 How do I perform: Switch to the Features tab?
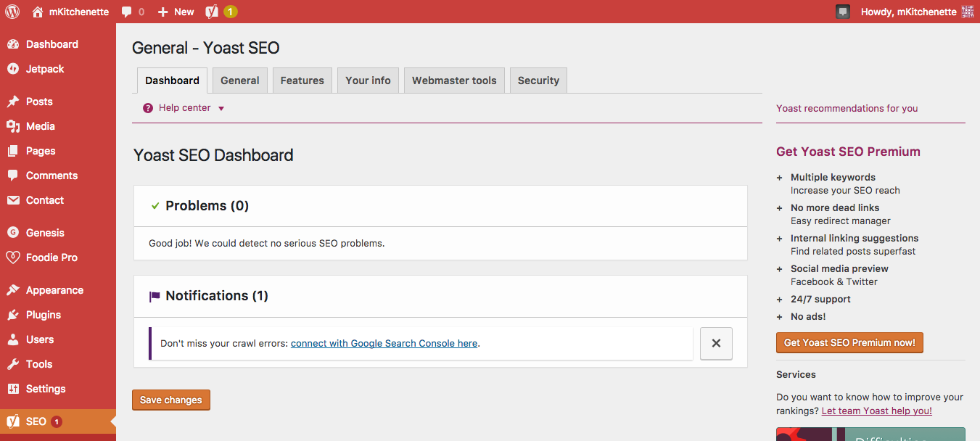[x=302, y=81]
